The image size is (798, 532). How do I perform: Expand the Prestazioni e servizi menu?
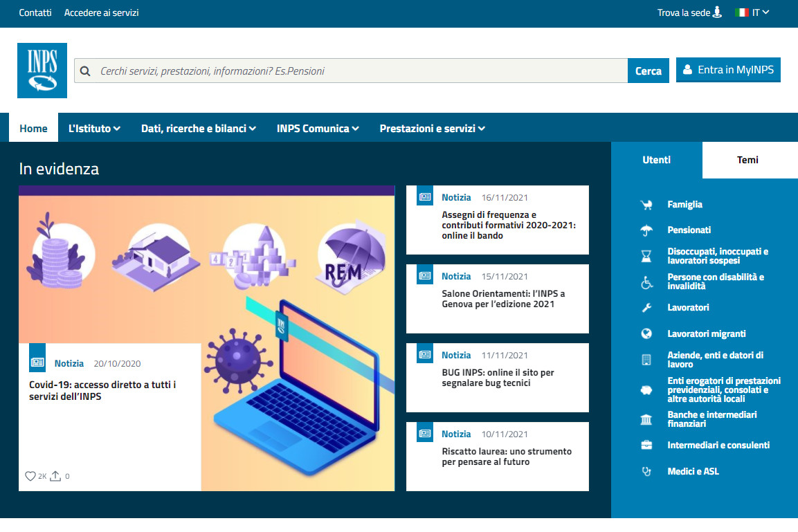click(x=432, y=129)
